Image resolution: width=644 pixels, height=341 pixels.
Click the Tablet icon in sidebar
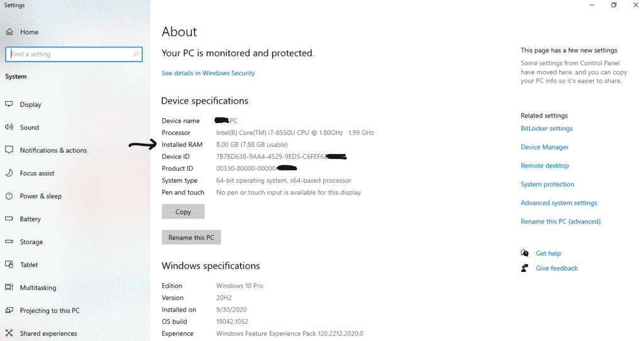9,264
